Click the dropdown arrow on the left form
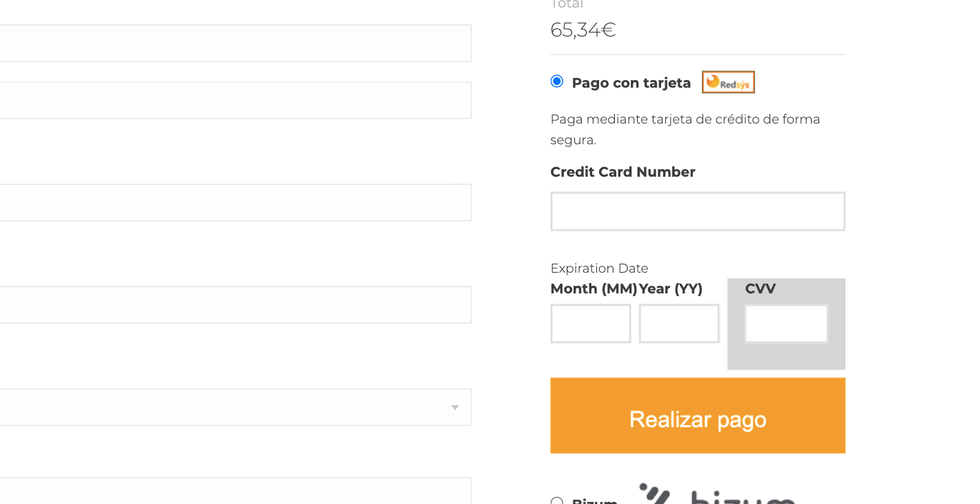The width and height of the screenshot is (980, 504). coord(454,407)
